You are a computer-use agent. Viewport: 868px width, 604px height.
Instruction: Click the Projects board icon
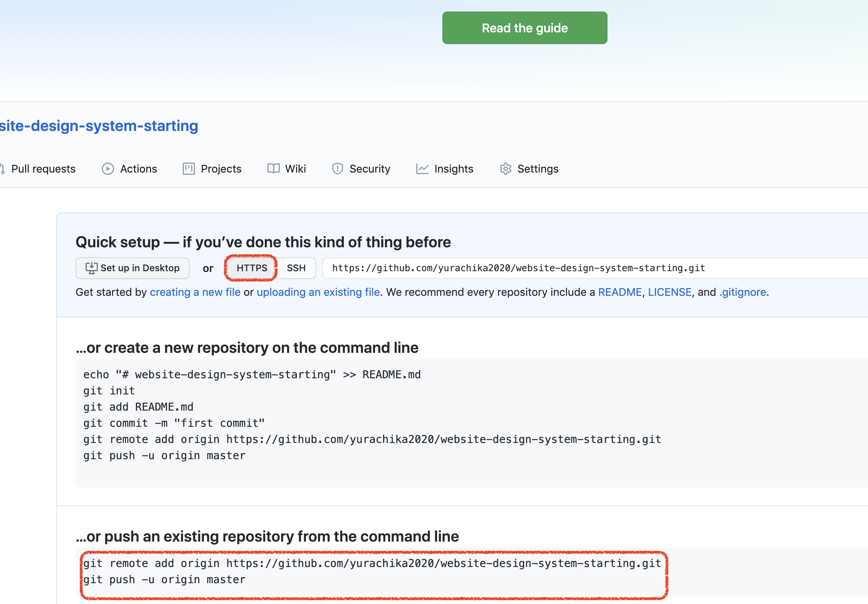point(188,169)
